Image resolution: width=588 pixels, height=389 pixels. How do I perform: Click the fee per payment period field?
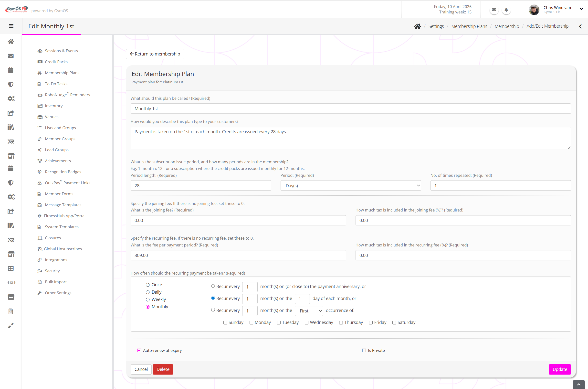238,255
